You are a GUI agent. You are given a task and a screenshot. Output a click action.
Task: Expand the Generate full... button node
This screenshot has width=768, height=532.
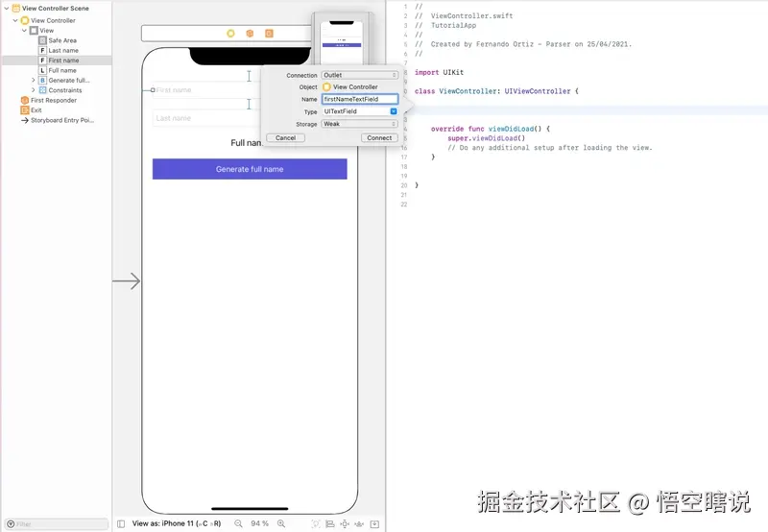(x=34, y=80)
